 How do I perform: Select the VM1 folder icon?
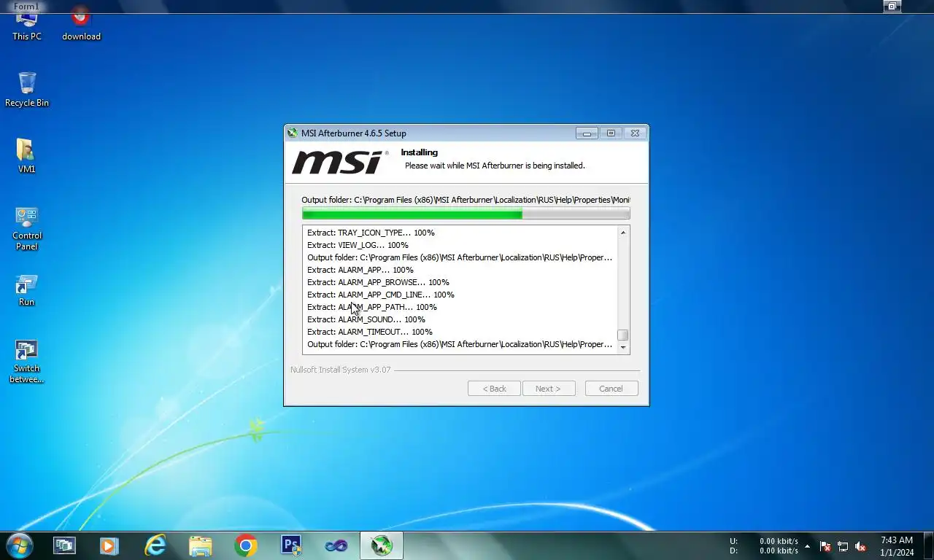27,155
